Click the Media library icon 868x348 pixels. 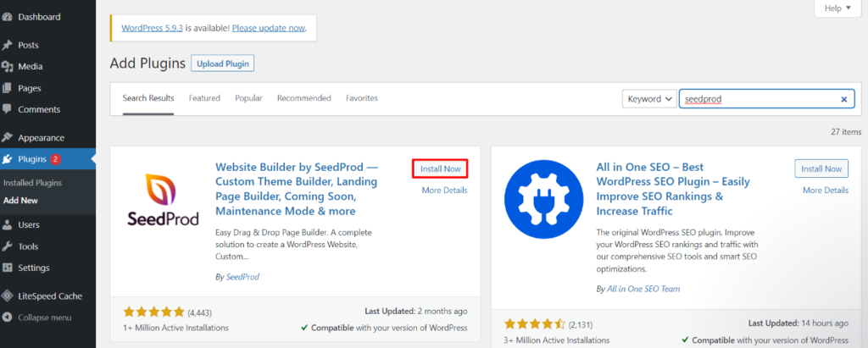7,66
